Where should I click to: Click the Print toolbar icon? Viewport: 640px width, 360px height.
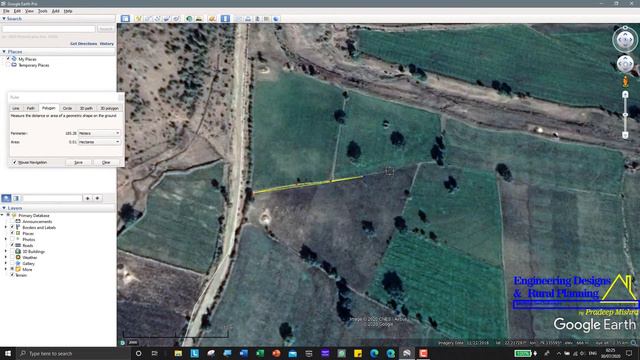[x=248, y=19]
